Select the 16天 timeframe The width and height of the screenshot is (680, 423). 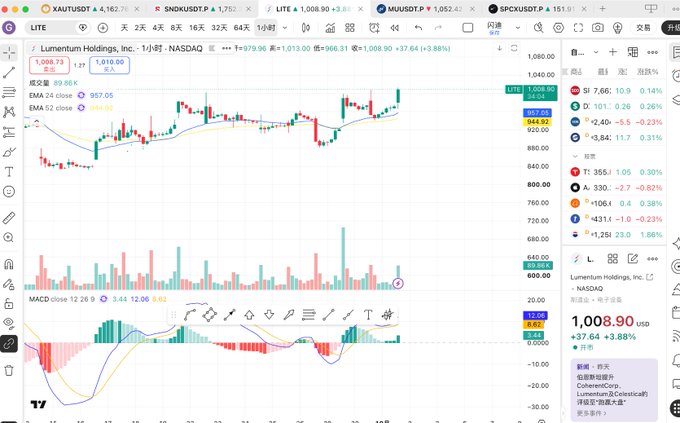(x=196, y=28)
